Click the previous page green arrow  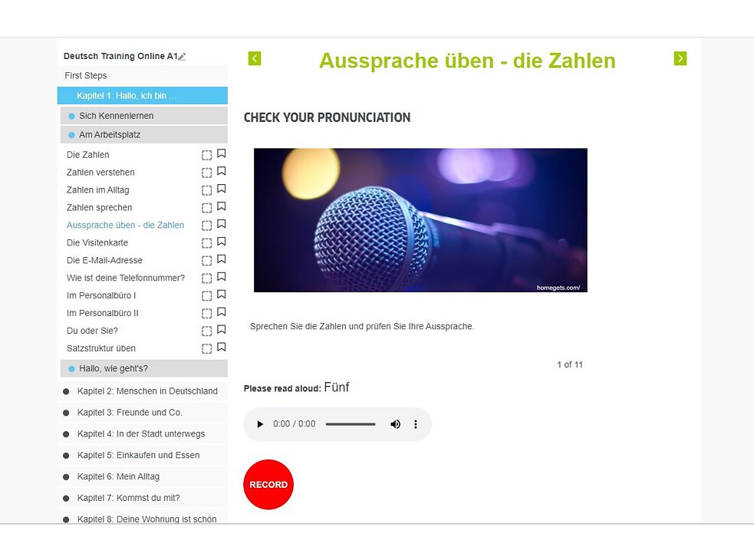(x=255, y=58)
